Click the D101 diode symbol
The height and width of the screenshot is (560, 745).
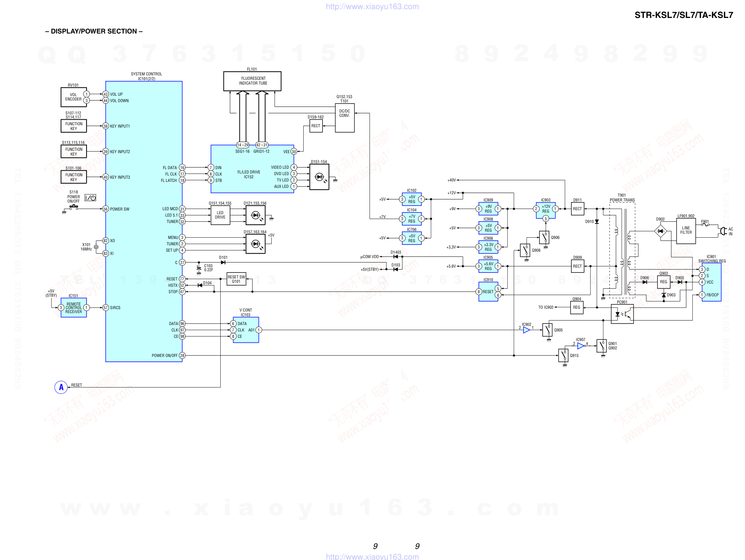[x=223, y=262]
